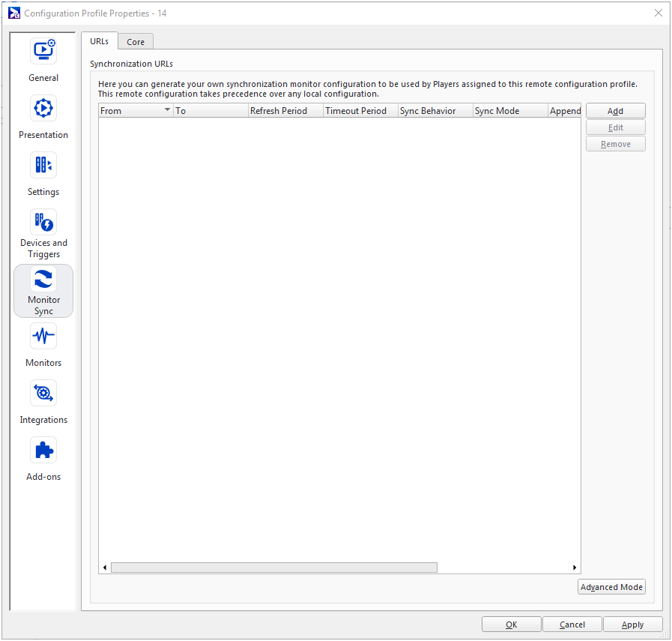
Task: Click the Add button for synchronization URLs
Action: (x=615, y=111)
